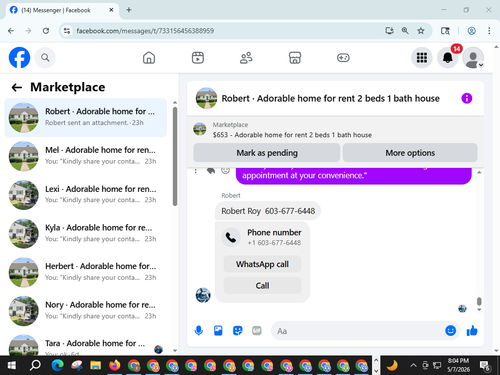Open Mel's conversation

click(x=86, y=156)
